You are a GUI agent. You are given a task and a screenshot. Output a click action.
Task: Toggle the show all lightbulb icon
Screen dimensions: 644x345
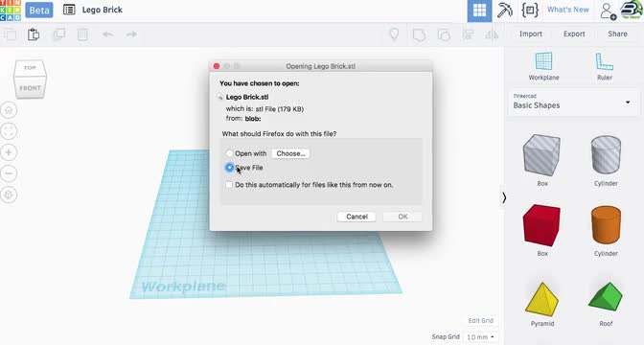[x=394, y=34]
